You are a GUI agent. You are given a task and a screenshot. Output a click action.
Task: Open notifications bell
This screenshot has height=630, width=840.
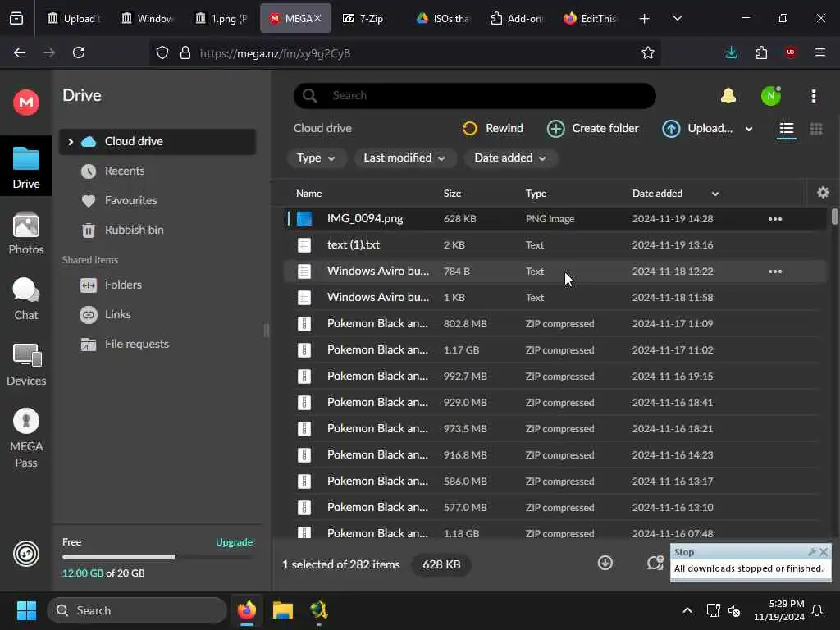(728, 96)
